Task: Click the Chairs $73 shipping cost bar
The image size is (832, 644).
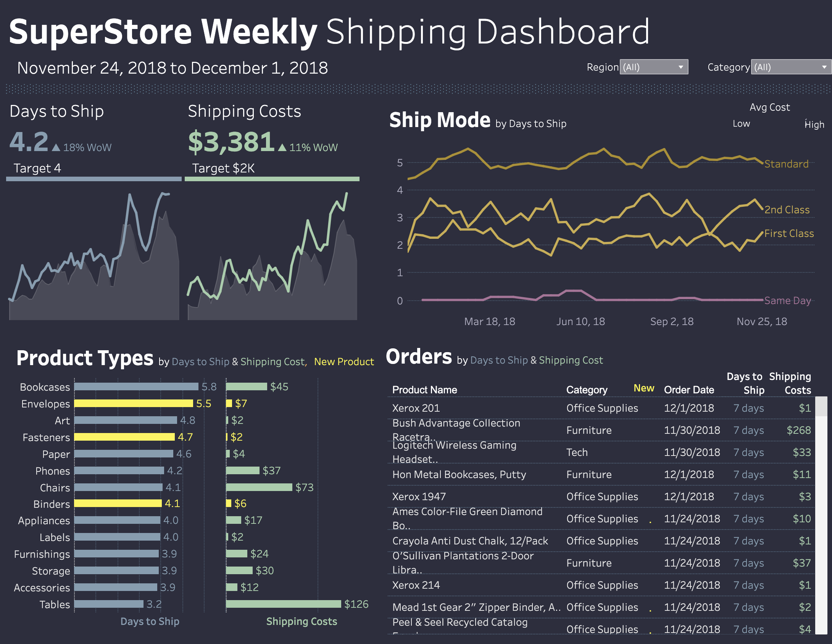Action: (x=259, y=487)
